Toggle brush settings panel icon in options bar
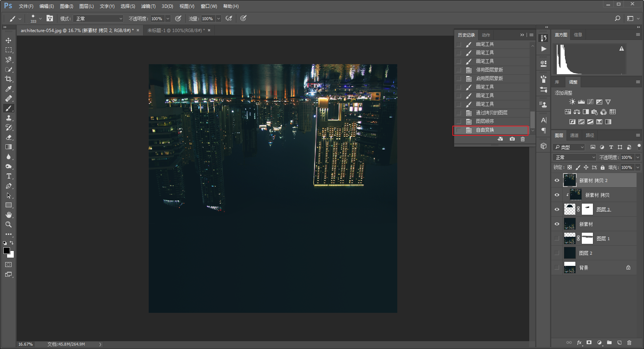The width and height of the screenshot is (644, 349). 50,18
